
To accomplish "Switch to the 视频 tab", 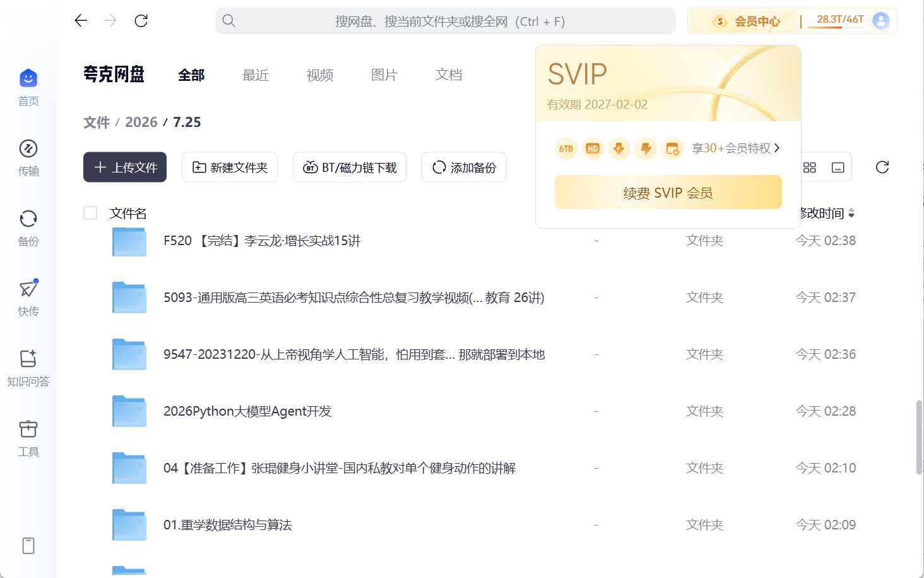I will pyautogui.click(x=320, y=75).
